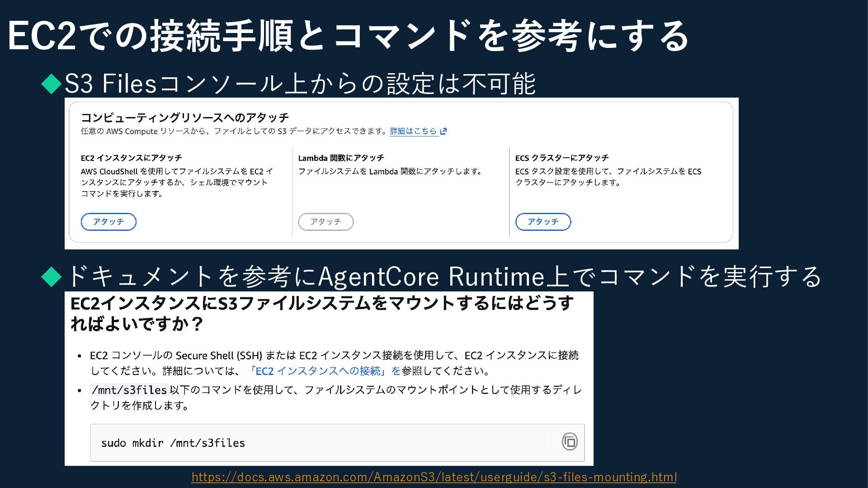Click the slide title EC2での接続手順

point(347,36)
